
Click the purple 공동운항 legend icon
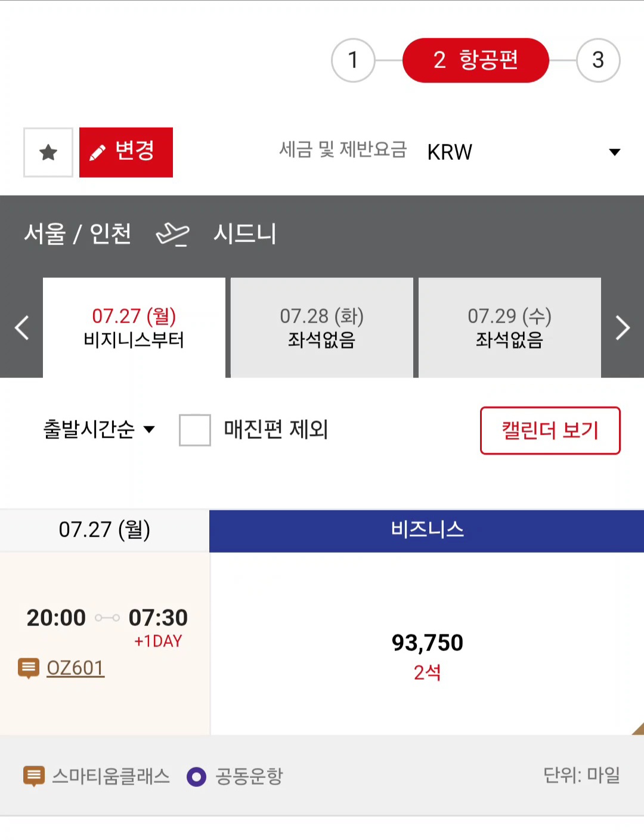(196, 777)
